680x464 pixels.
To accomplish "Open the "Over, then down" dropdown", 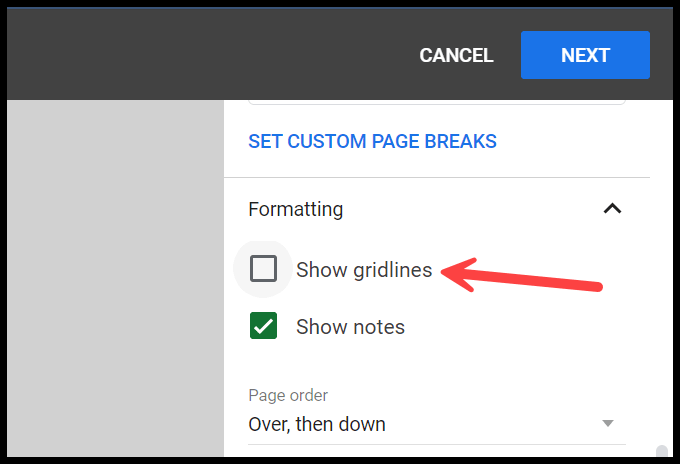I will 436,424.
